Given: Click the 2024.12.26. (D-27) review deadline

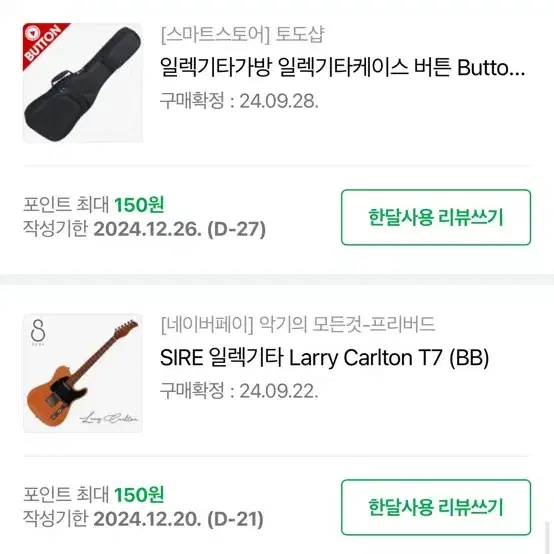Looking at the screenshot, I should [179, 229].
